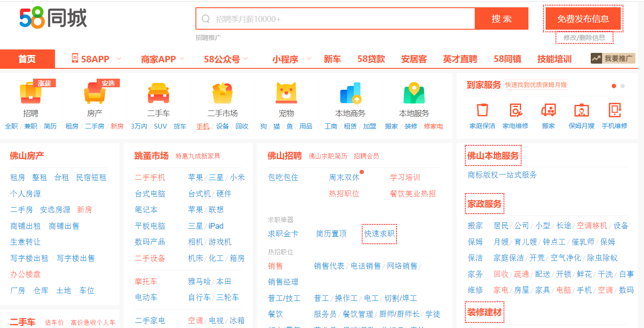Open 写字楼出租 link

[29, 258]
